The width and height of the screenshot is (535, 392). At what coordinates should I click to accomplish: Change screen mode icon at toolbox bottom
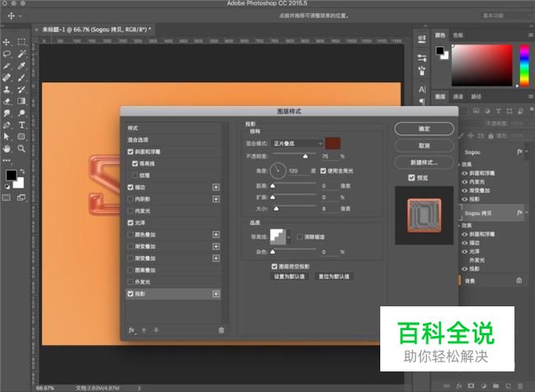pyautogui.click(x=21, y=198)
